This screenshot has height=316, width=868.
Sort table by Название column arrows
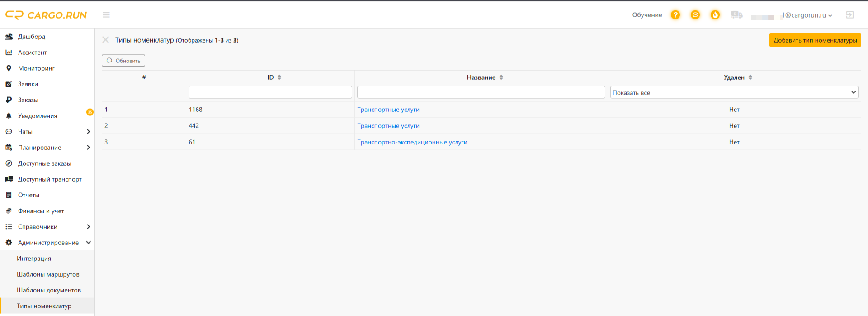[501, 77]
